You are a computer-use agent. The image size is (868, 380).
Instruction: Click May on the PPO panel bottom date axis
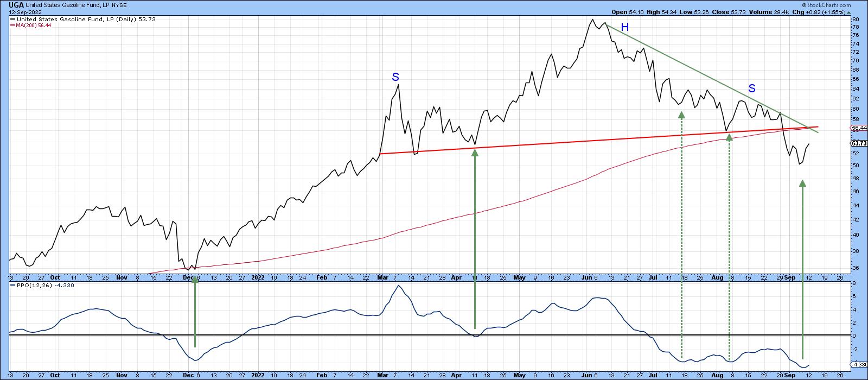[520, 375]
